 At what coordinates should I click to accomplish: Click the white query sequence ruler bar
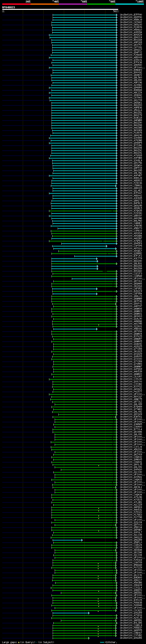[60, 9]
